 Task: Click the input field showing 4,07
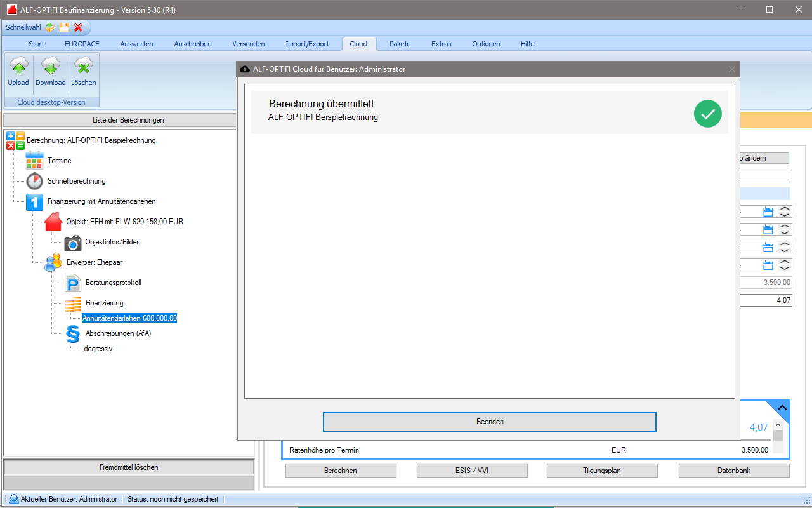tap(765, 300)
